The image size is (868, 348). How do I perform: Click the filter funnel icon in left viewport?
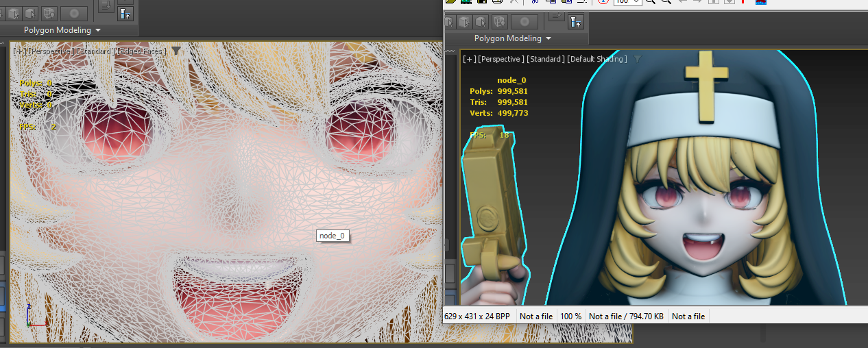coord(176,51)
